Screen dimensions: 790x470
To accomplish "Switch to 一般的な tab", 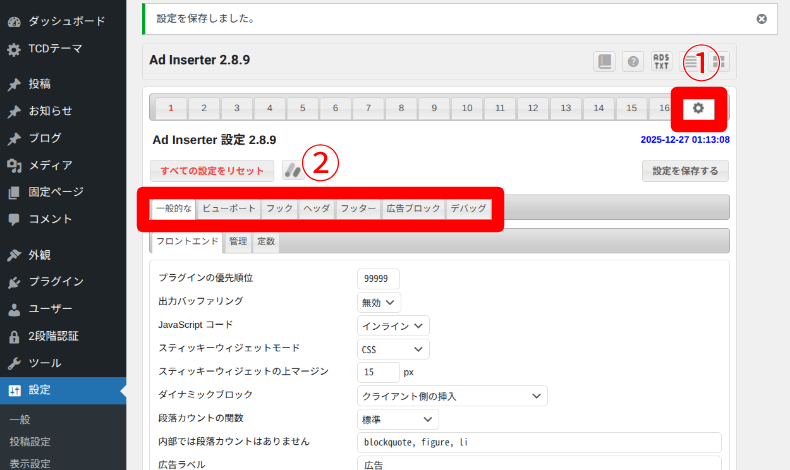I will pyautogui.click(x=173, y=209).
